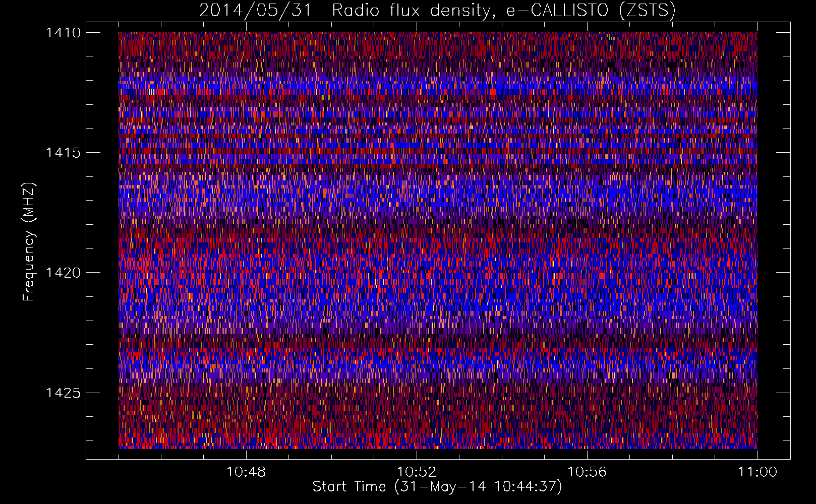Select the 1410 frequency axis label

point(63,33)
